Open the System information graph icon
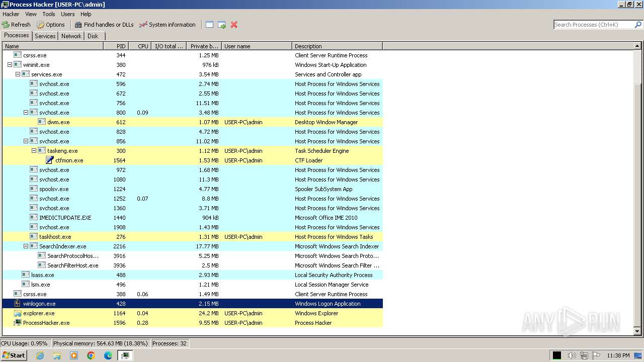This screenshot has width=644, height=362. tap(143, 25)
